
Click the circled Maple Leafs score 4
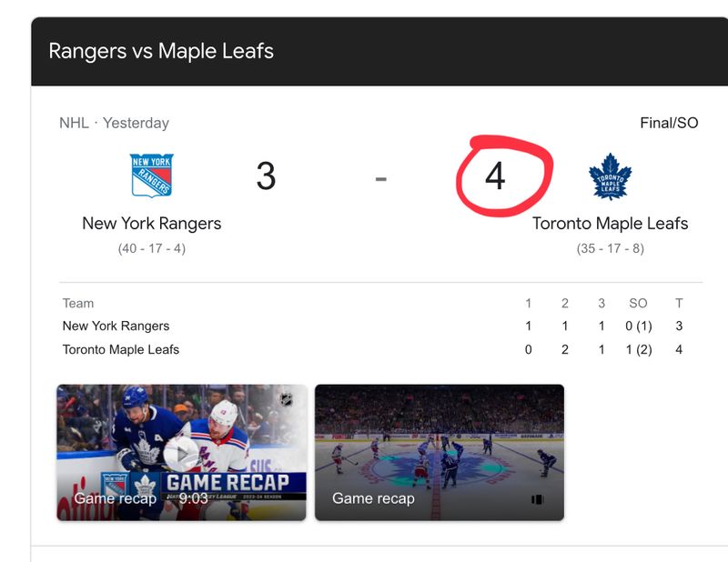[x=495, y=176]
